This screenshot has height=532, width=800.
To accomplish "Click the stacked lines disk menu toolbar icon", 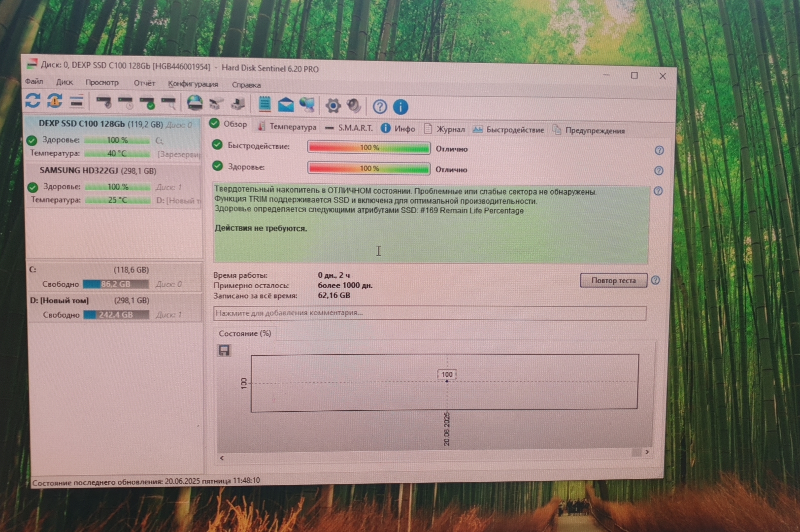I will tap(76, 101).
